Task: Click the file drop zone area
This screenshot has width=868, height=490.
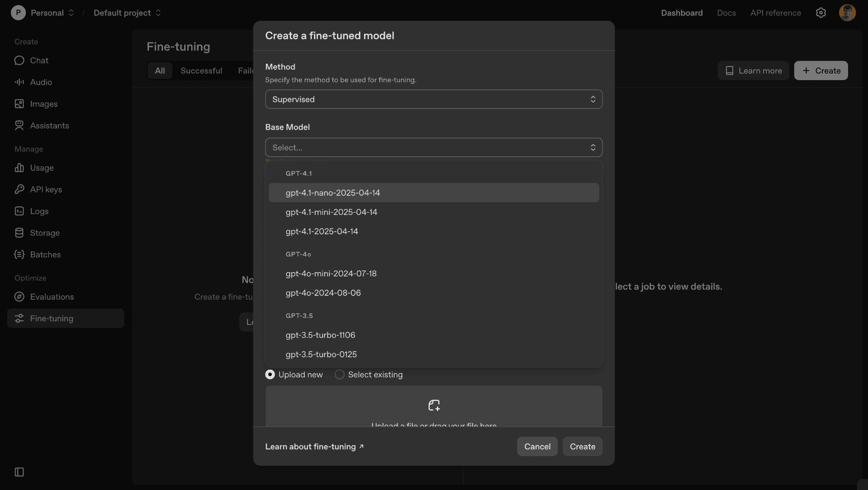Action: (x=434, y=406)
